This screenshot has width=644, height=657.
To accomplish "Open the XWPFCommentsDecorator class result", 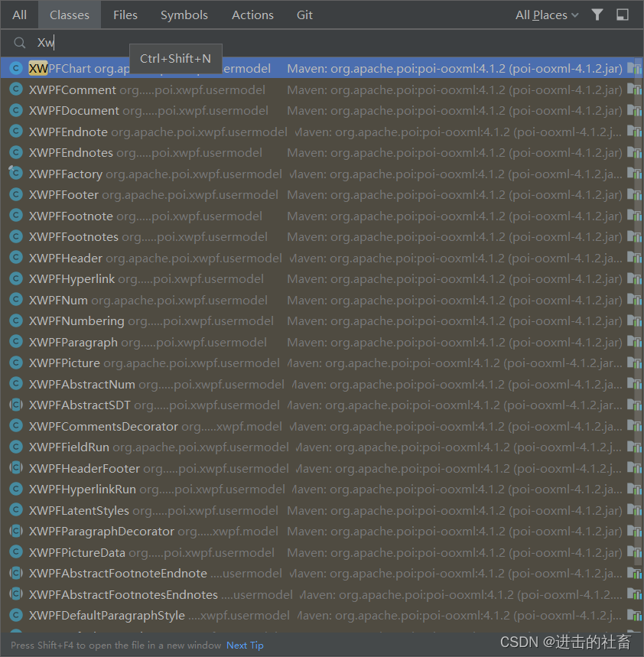I will click(322, 426).
